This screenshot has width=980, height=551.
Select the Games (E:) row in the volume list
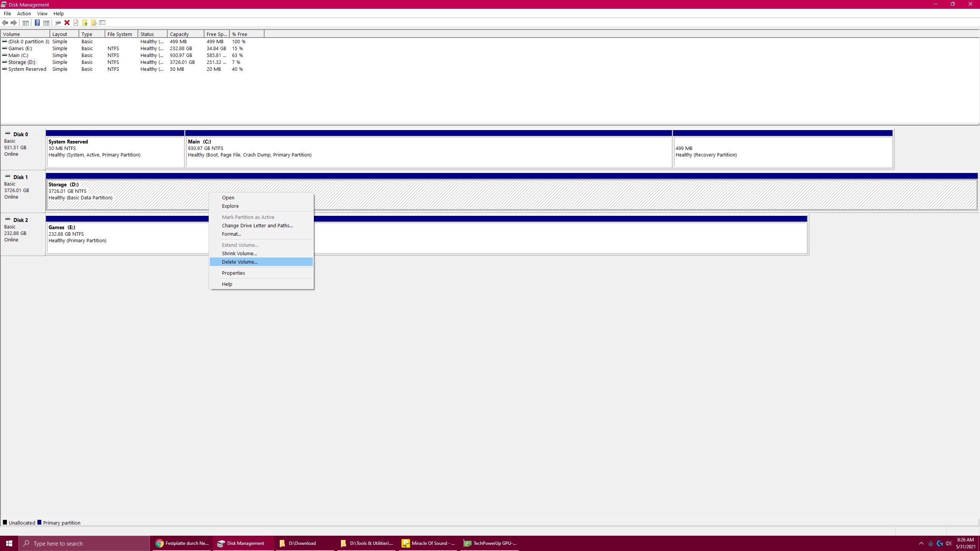click(20, 49)
